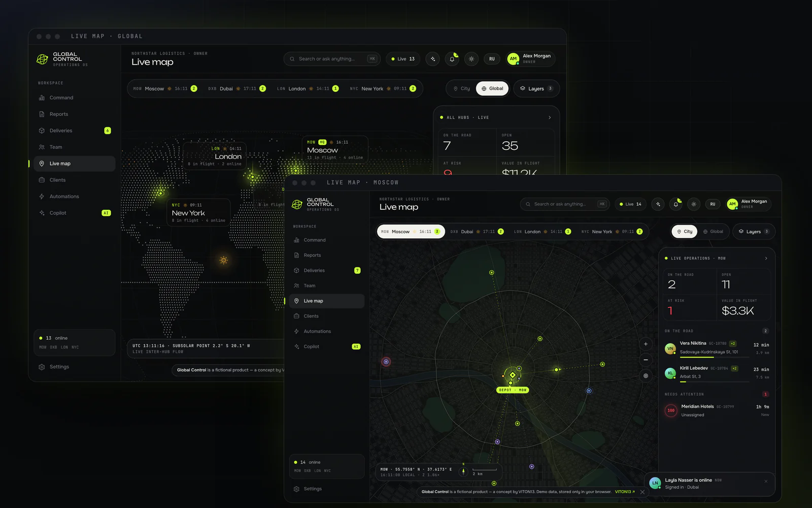Open Command in the Moscow window sidebar
This screenshot has width=812, height=508.
point(326,240)
